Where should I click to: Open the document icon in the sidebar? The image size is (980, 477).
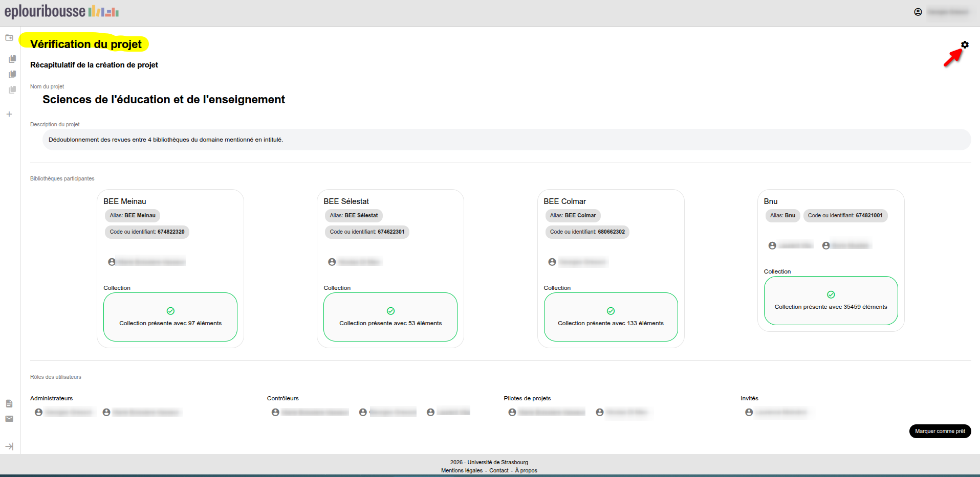(9, 404)
